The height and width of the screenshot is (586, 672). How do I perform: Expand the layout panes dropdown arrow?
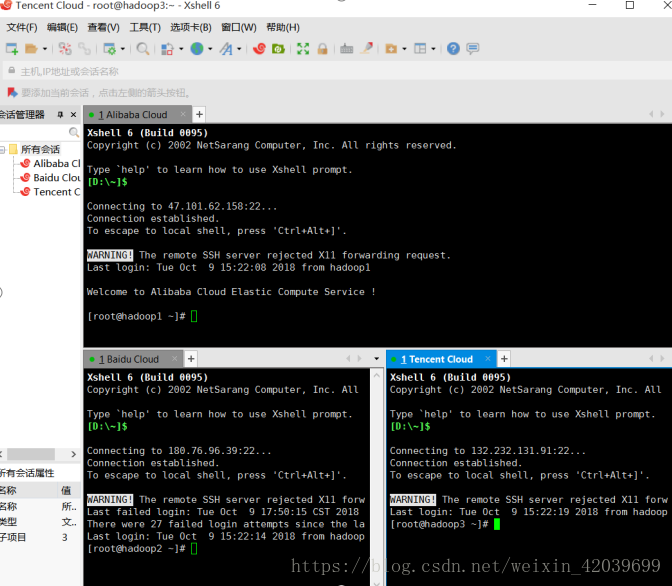click(x=433, y=49)
